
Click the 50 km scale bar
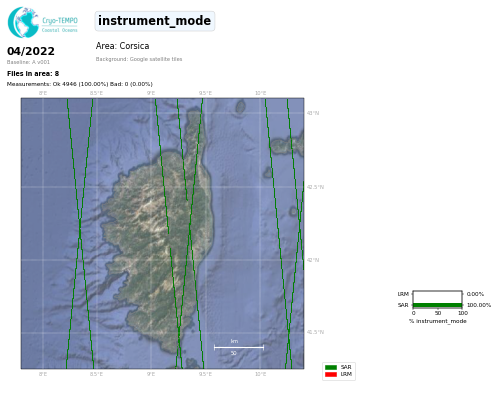point(239,347)
